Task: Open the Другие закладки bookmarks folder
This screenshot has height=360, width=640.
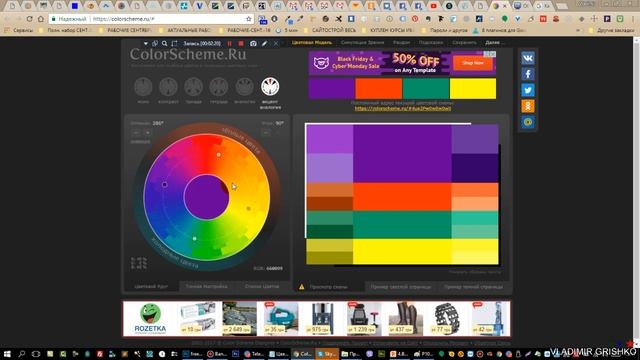Action: point(611,30)
